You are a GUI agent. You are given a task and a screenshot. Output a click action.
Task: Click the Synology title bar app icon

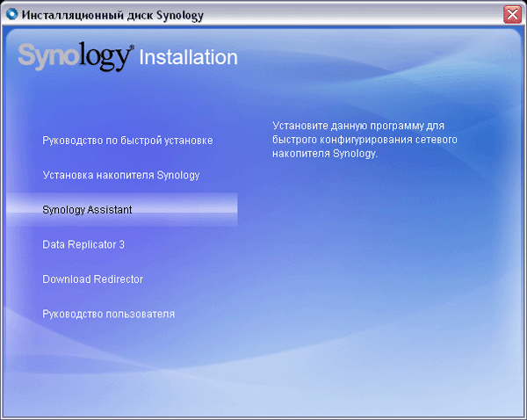(12, 14)
